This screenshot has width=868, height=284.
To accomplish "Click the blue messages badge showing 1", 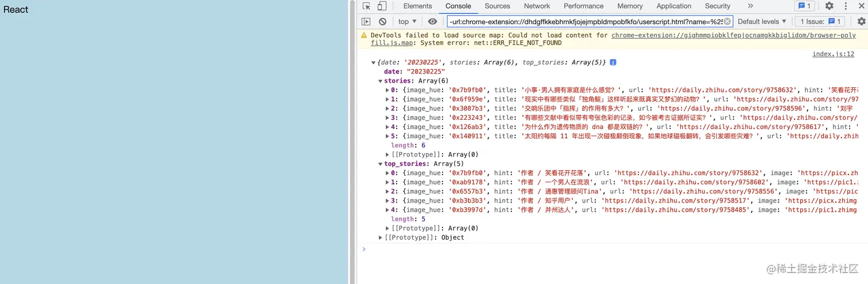I will tap(804, 6).
